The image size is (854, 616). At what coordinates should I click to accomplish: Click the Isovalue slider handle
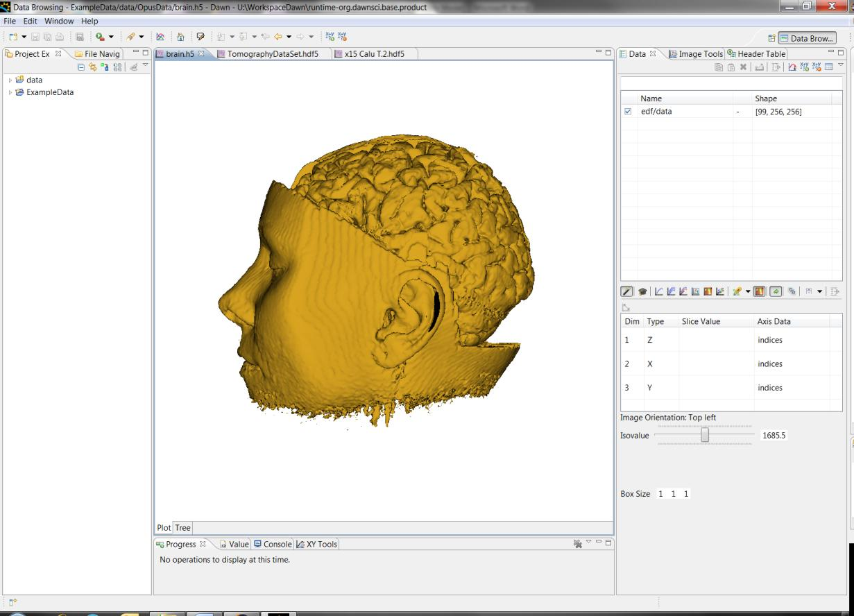705,435
